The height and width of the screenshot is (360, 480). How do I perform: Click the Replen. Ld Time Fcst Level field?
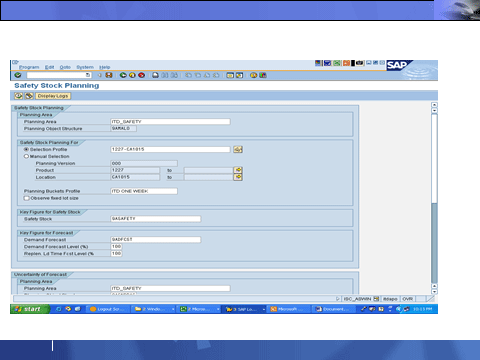pos(116,254)
